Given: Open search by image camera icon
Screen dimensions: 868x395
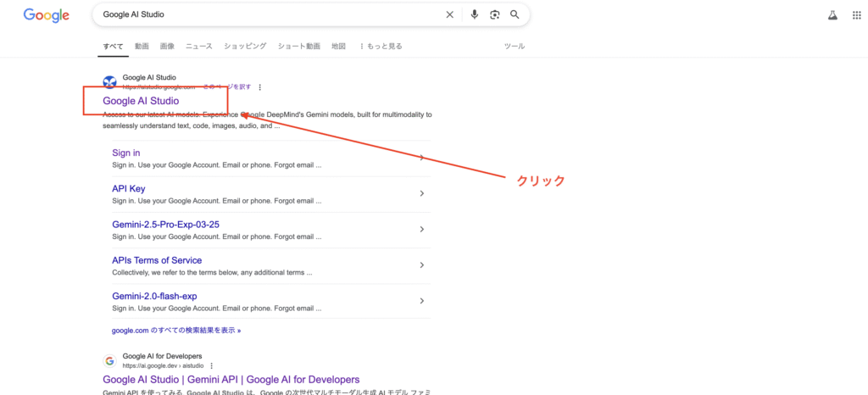Looking at the screenshot, I should point(495,15).
